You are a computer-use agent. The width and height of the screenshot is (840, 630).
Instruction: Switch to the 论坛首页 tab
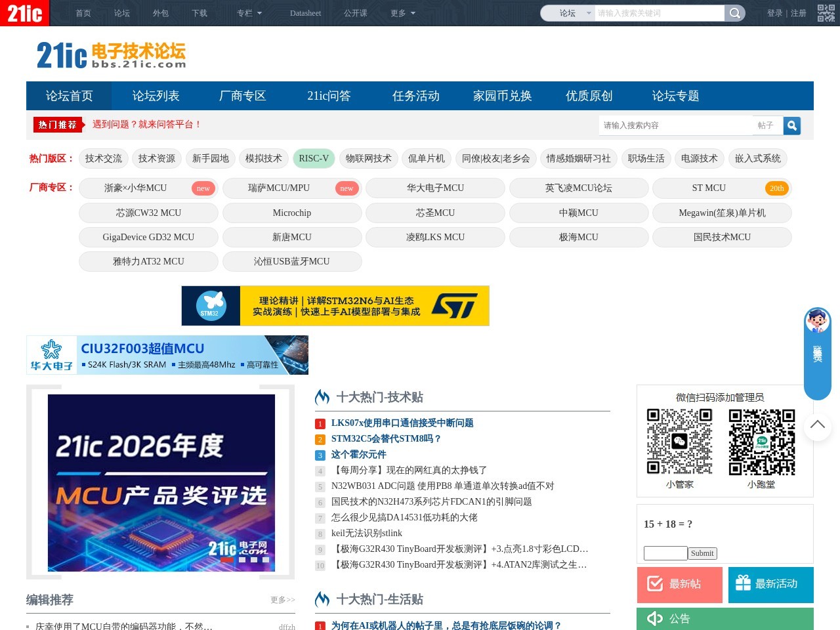[69, 96]
